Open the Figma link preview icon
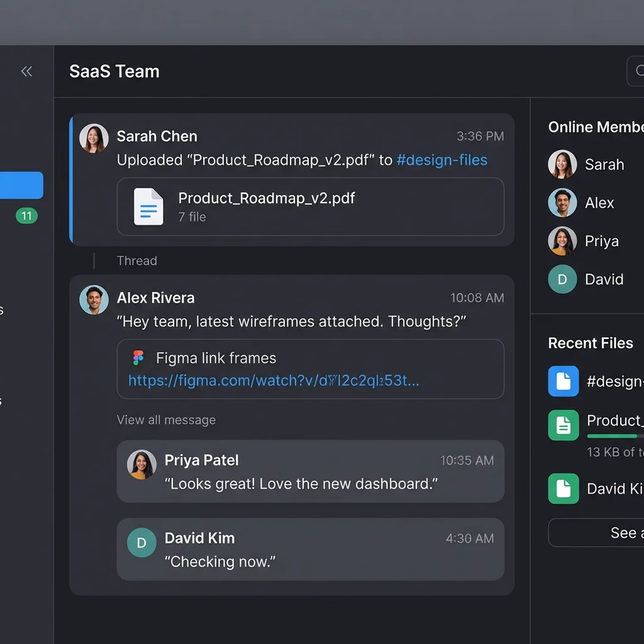 139,358
